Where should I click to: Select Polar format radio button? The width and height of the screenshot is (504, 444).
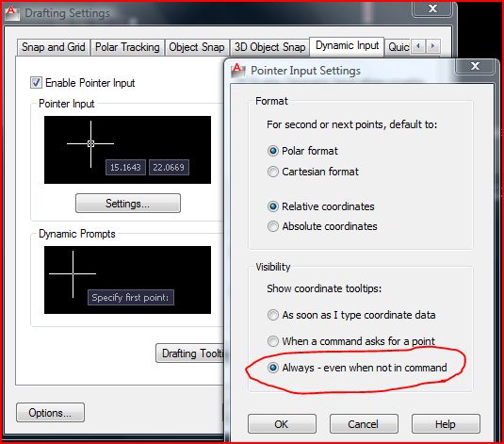[273, 151]
